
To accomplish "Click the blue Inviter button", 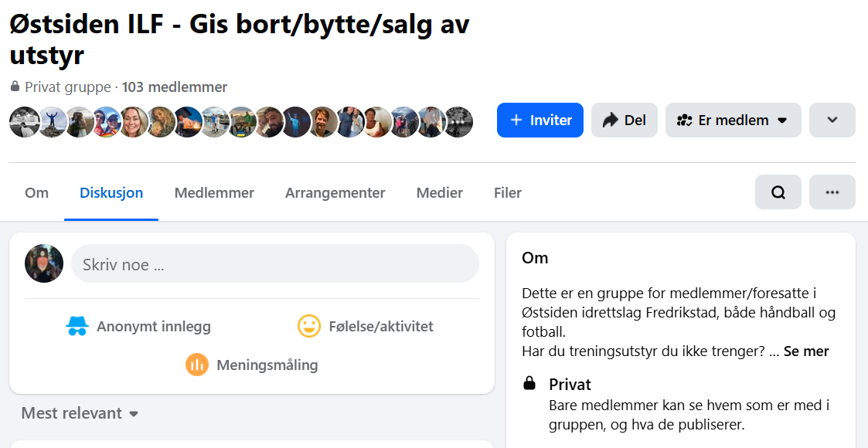I will 540,120.
